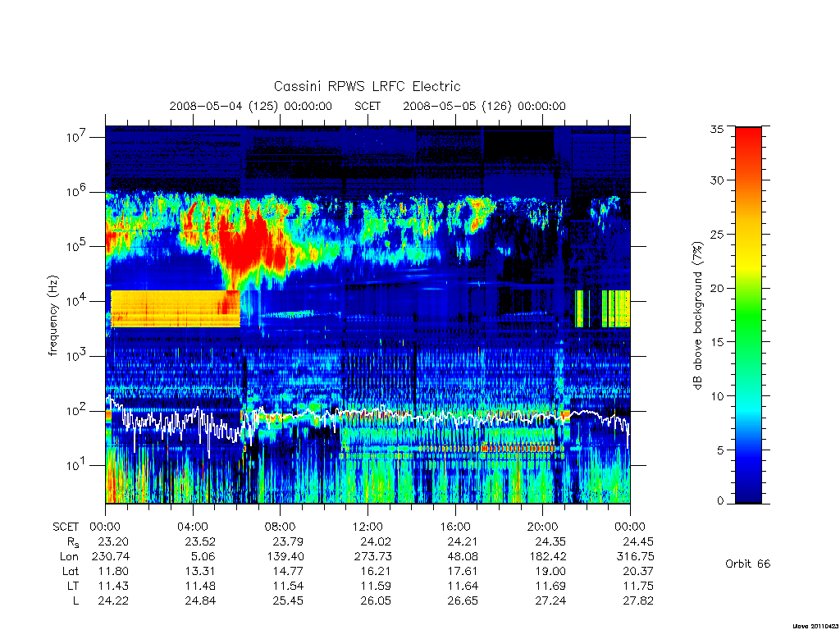Click the 'Lat' row label
This screenshot has height=630, width=840.
[71, 571]
